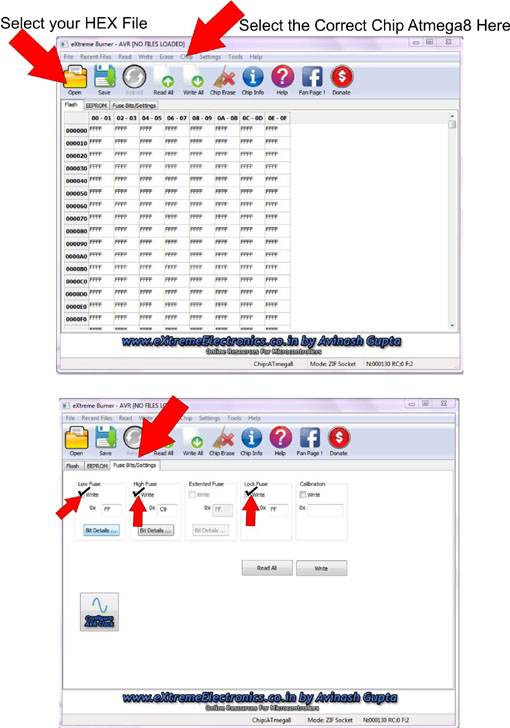Click the Help toolbar icon in the hex grid window
510x728 pixels.
pyautogui.click(x=282, y=80)
